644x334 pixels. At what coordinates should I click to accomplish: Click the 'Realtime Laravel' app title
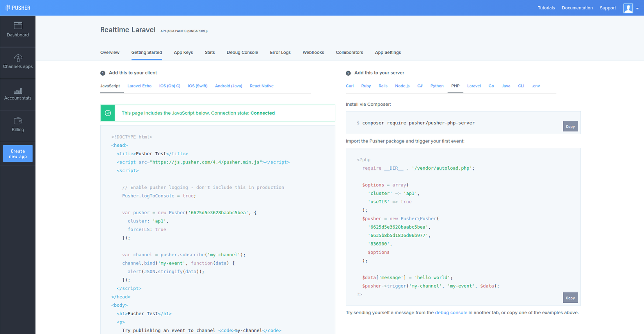[x=128, y=30]
